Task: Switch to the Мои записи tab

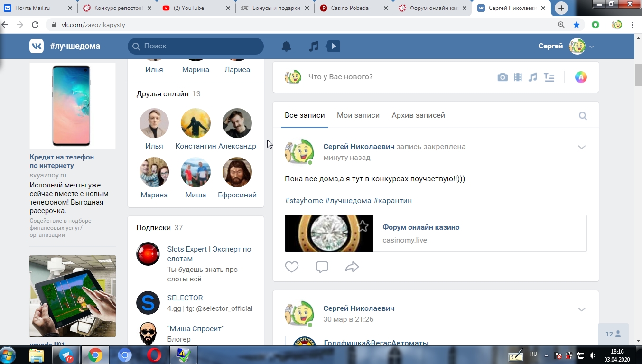Action: (358, 115)
